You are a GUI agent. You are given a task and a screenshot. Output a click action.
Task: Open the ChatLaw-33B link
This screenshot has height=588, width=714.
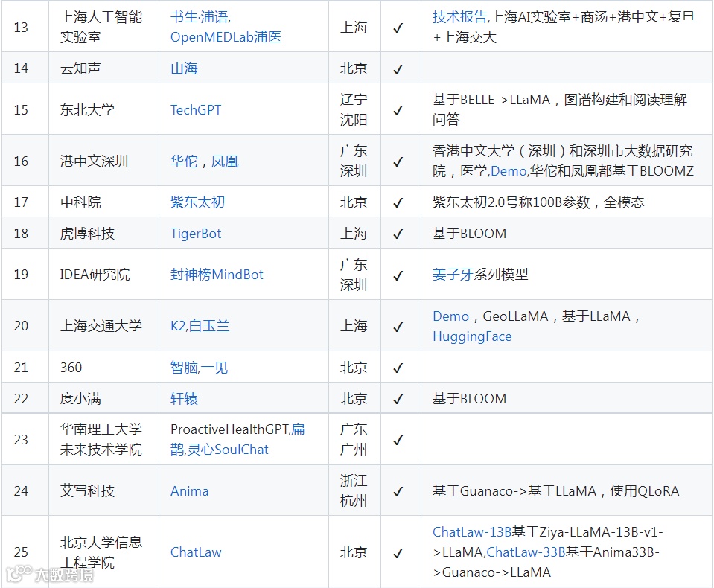point(526,552)
